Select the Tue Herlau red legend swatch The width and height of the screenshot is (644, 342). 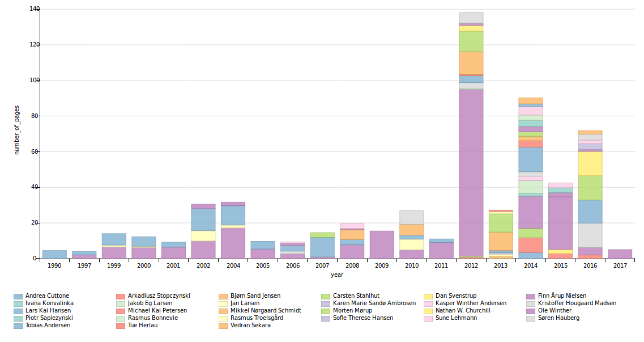point(120,326)
